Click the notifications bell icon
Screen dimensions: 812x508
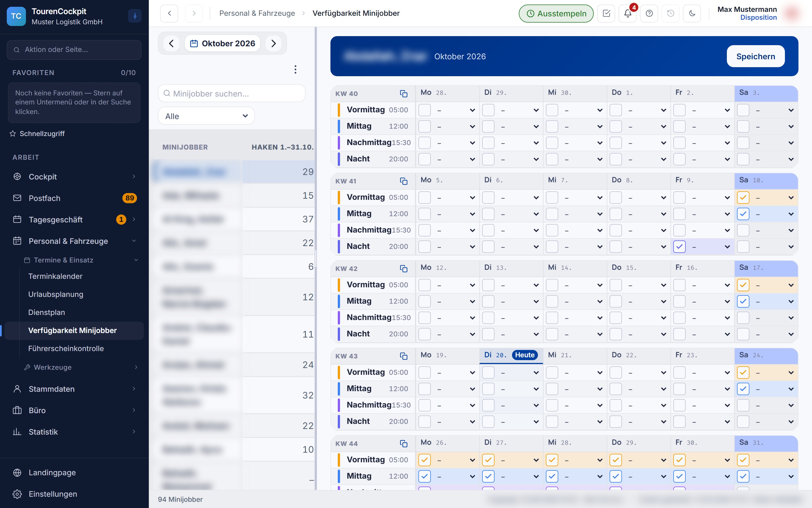[x=627, y=14]
